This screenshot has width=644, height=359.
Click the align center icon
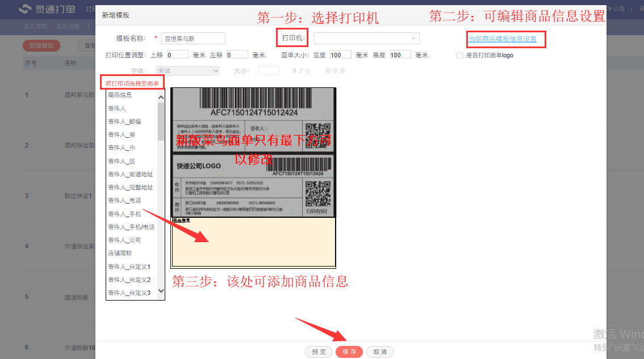(x=335, y=71)
